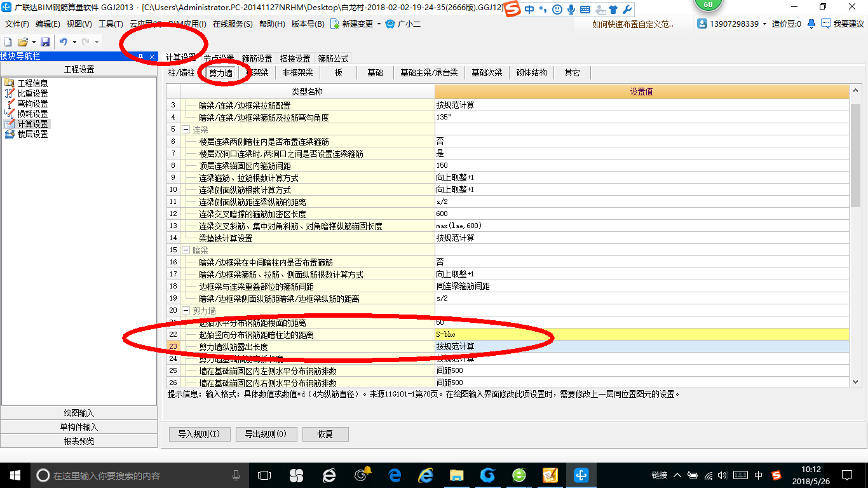Click the Sogou microphone voice input icon
Image resolution: width=868 pixels, height=488 pixels.
[571, 10]
